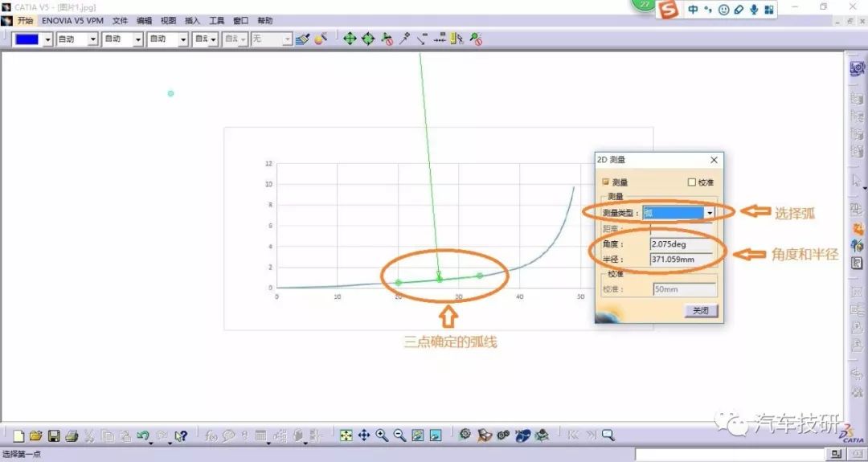Click the Fit All In icon

pos(346,435)
